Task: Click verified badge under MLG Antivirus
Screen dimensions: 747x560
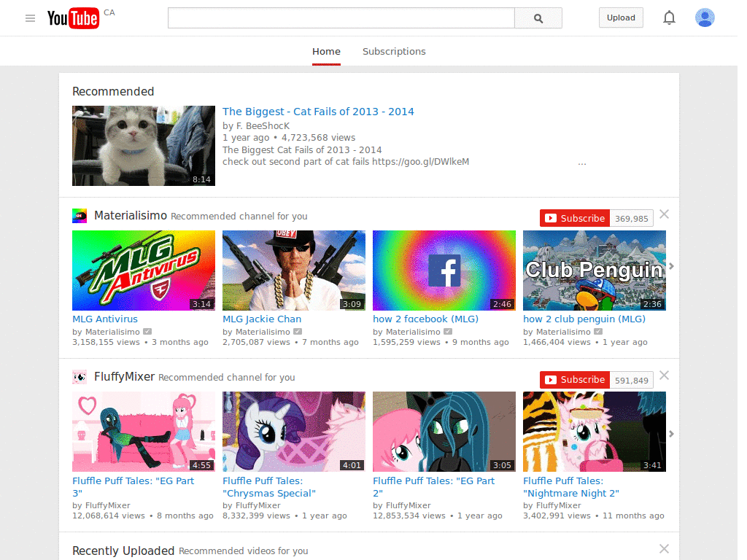Action: point(147,332)
